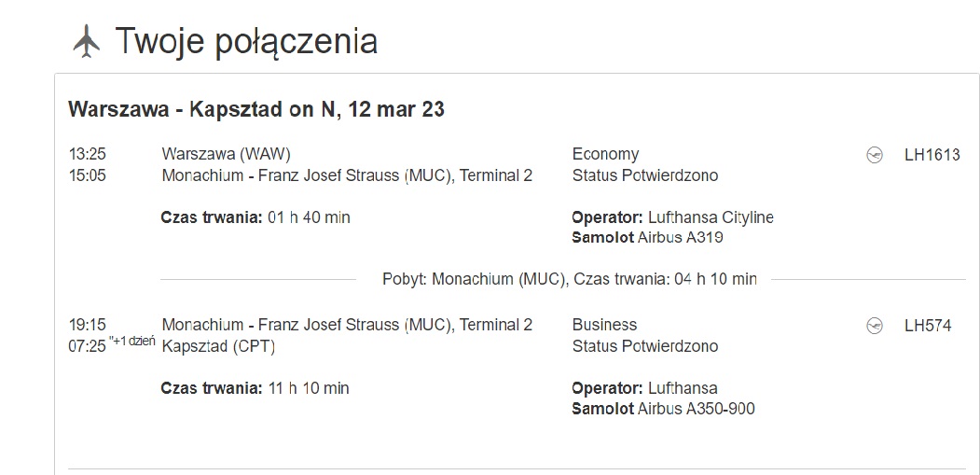980x475 pixels.
Task: Click the Pobyt Monachium layover line
Action: click(x=570, y=279)
